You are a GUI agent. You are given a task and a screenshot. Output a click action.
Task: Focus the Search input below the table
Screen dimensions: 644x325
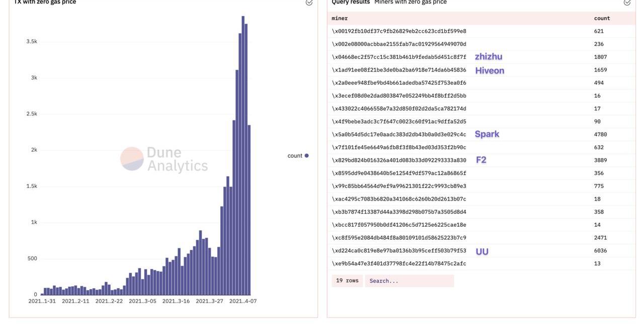[x=409, y=281]
